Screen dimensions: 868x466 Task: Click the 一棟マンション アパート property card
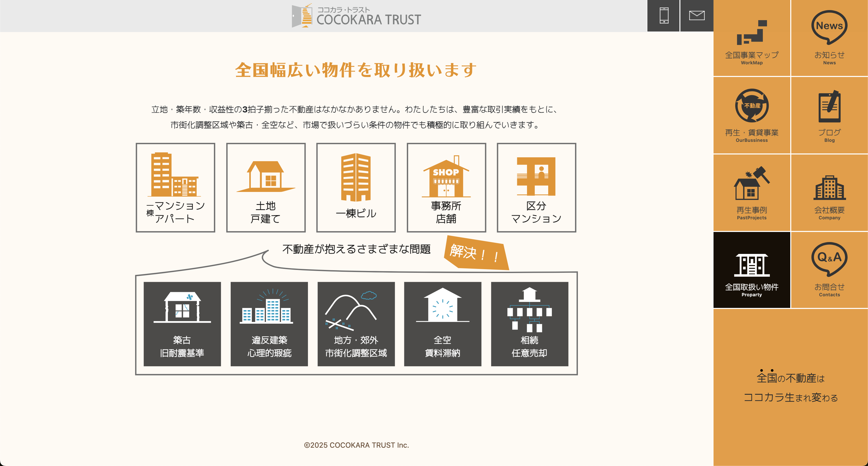click(175, 188)
